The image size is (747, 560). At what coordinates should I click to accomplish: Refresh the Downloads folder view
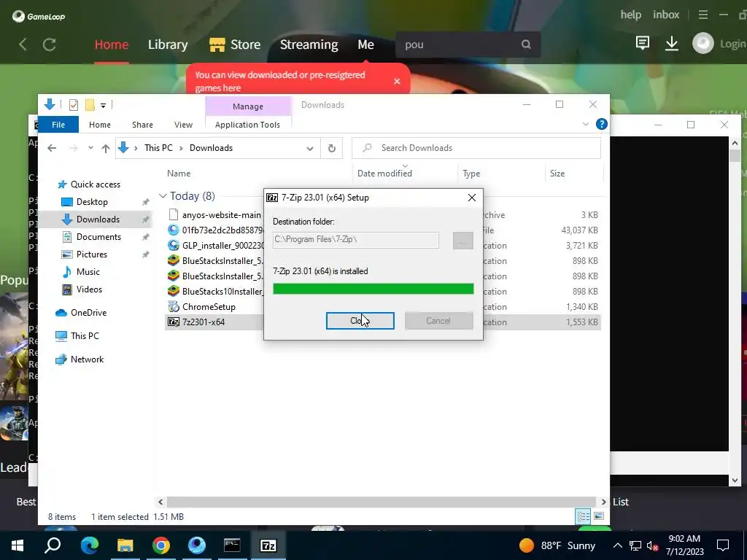(332, 148)
